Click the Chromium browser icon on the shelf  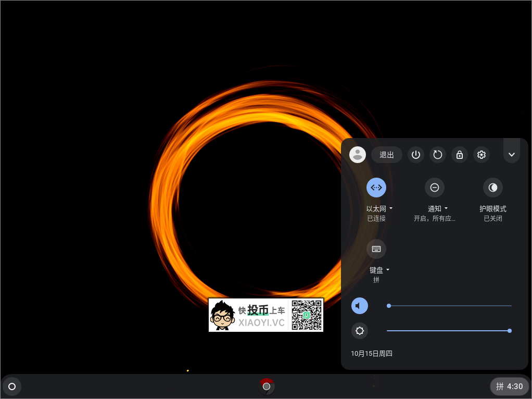pos(266,386)
